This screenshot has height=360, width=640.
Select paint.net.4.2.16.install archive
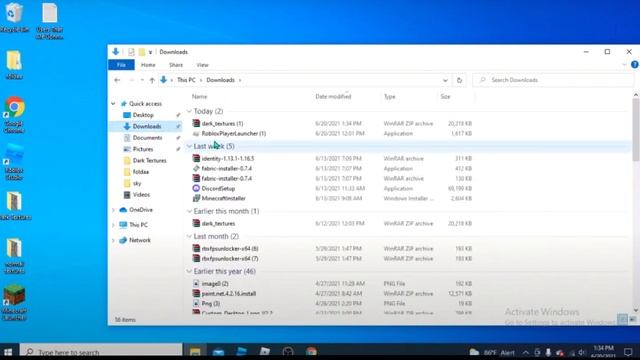(229, 293)
